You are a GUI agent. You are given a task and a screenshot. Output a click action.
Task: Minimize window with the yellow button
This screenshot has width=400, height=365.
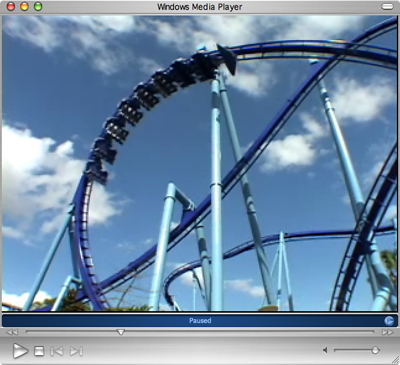(x=25, y=6)
